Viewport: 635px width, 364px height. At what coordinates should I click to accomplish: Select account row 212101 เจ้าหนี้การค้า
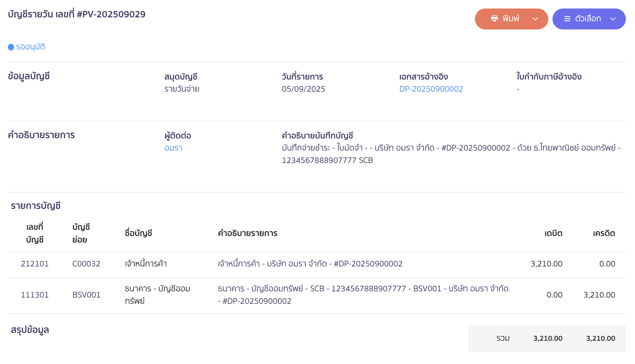click(317, 264)
